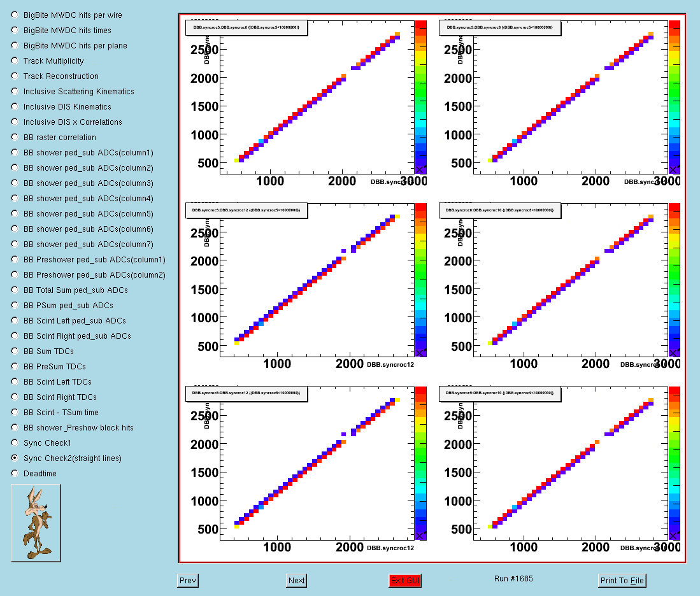The width and height of the screenshot is (700, 596).
Task: Click Print To File button
Action: click(622, 580)
